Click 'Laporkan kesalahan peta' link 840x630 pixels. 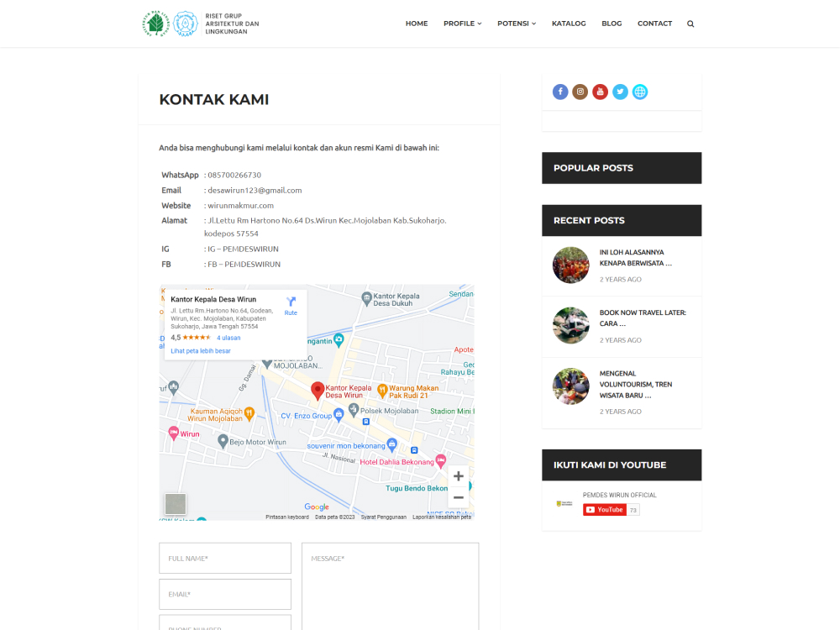click(x=442, y=517)
